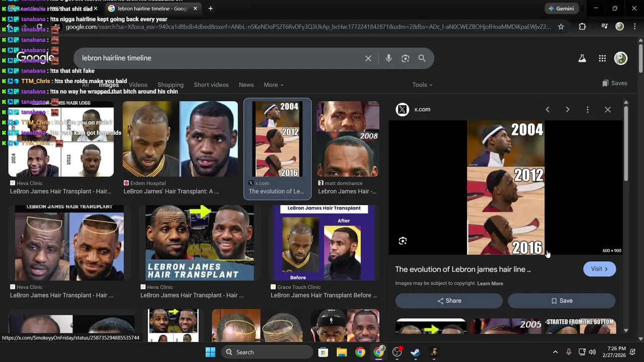Switch to the News tab
Viewport: 644px width, 362px height.
click(246, 85)
